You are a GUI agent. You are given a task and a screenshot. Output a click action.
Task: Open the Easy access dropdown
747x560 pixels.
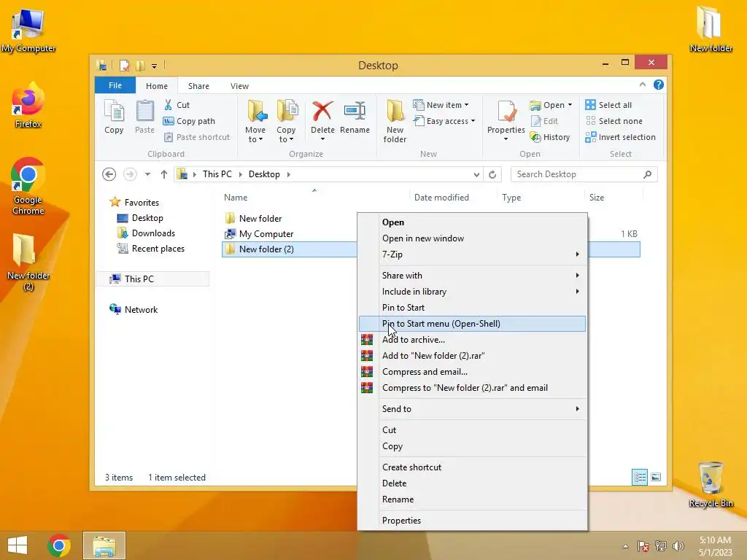click(444, 121)
